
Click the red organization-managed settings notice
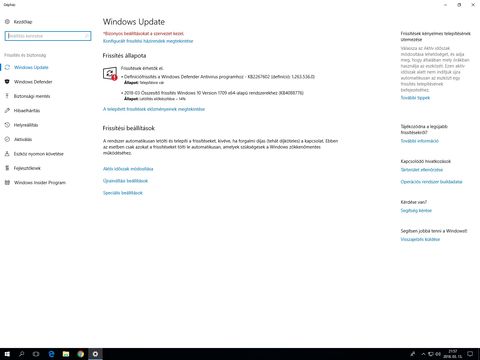(143, 33)
